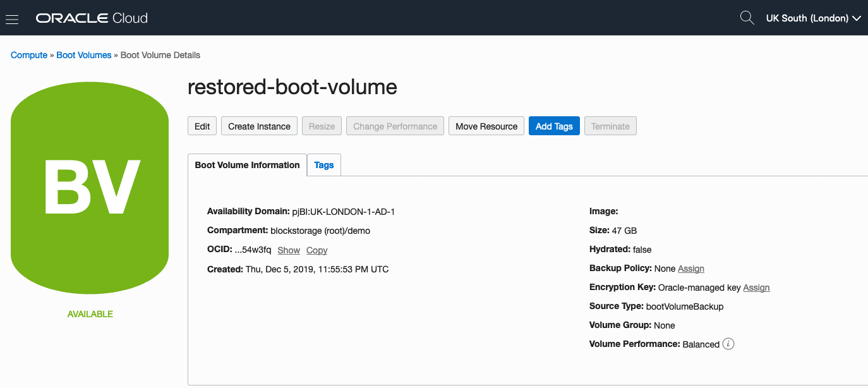Select the Boot Volume Information tab
Image resolution: width=868 pixels, height=388 pixels.
click(x=247, y=166)
